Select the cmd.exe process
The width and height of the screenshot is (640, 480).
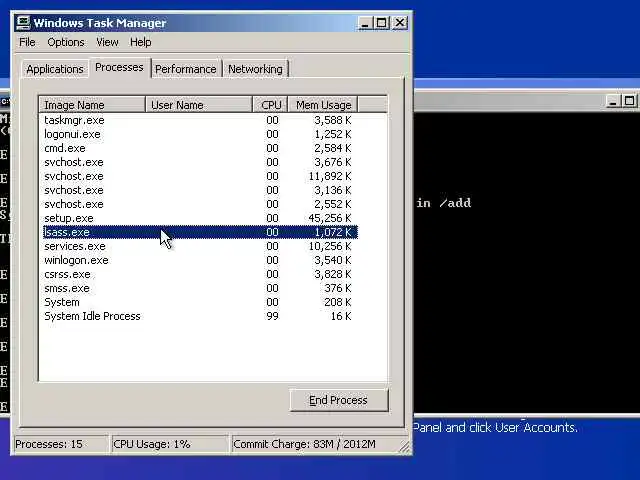click(200, 148)
